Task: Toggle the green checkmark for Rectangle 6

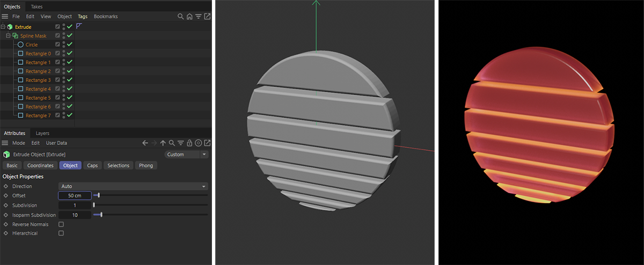Action: [x=70, y=106]
